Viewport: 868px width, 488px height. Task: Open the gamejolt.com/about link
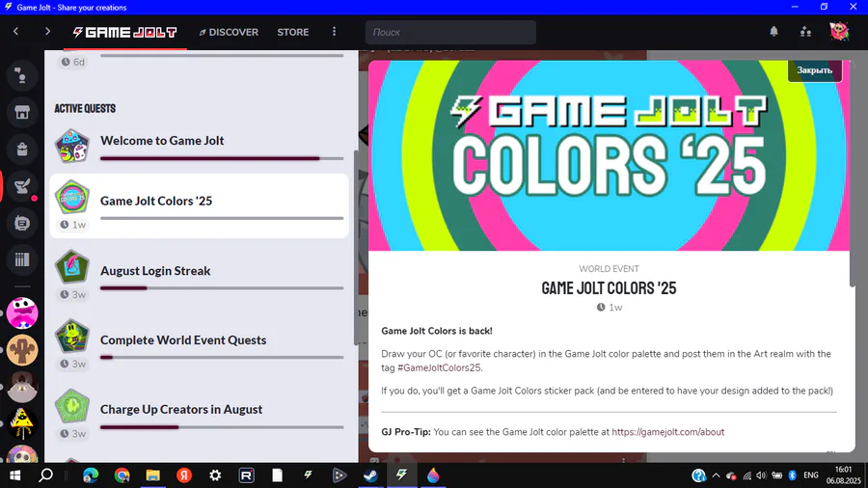click(667, 432)
